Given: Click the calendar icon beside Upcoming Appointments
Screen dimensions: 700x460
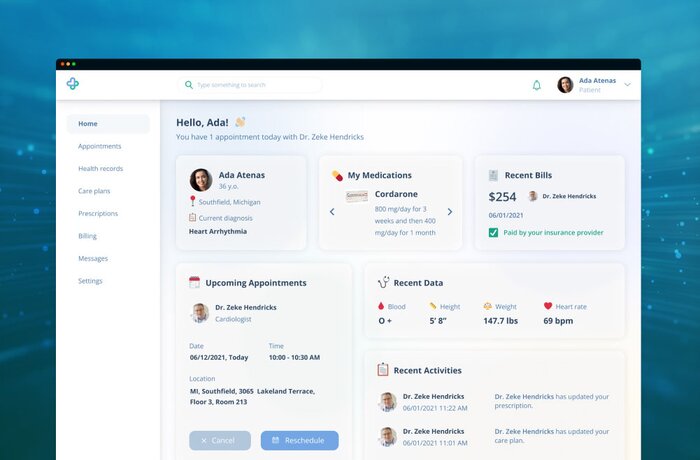Looking at the screenshot, I should 194,283.
